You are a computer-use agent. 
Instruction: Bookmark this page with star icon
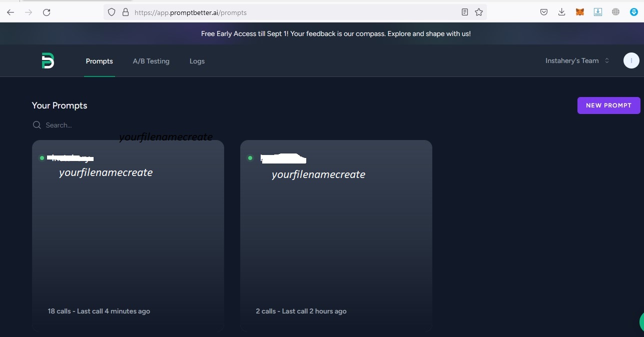(479, 12)
